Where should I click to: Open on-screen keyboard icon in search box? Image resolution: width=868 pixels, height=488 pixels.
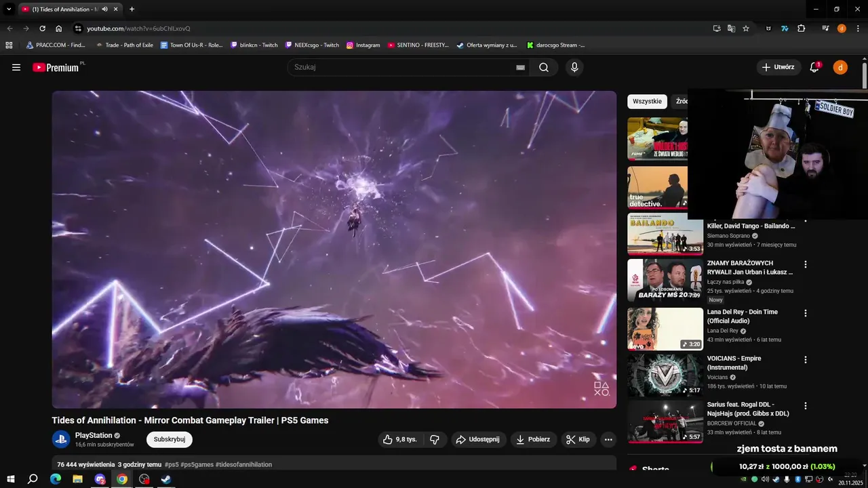pos(520,67)
